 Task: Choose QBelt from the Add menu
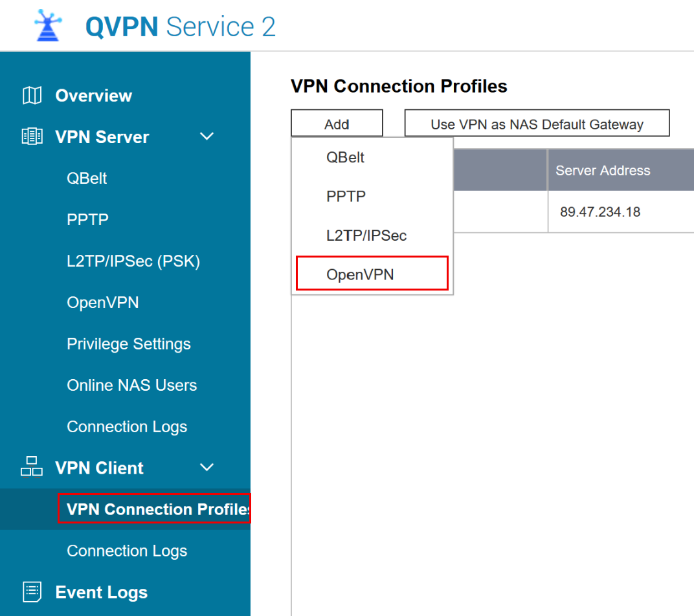pyautogui.click(x=346, y=157)
